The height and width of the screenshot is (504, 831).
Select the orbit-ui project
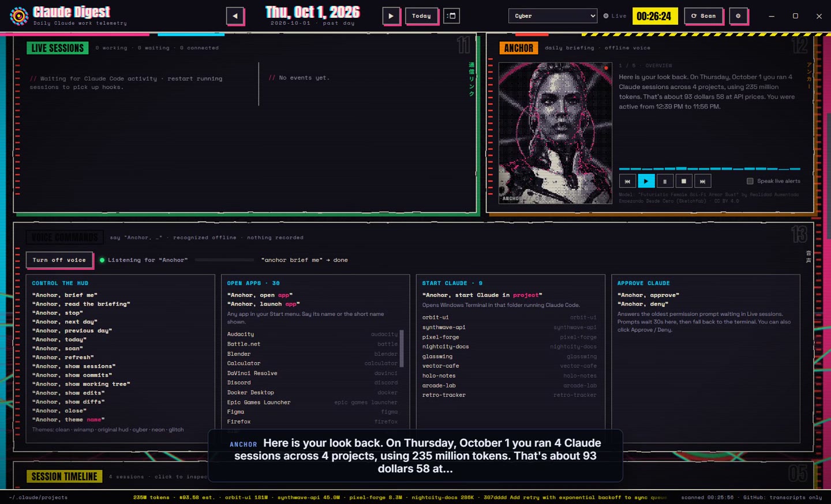(x=510, y=317)
